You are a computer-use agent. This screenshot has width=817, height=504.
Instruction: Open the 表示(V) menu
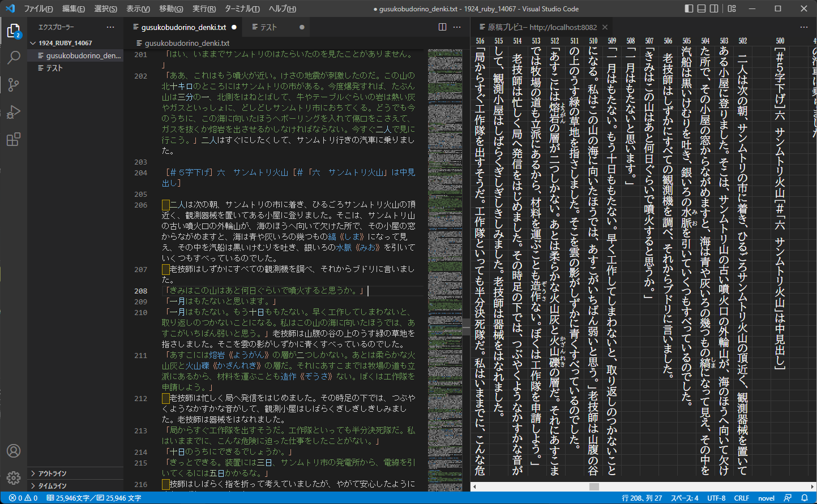(138, 8)
